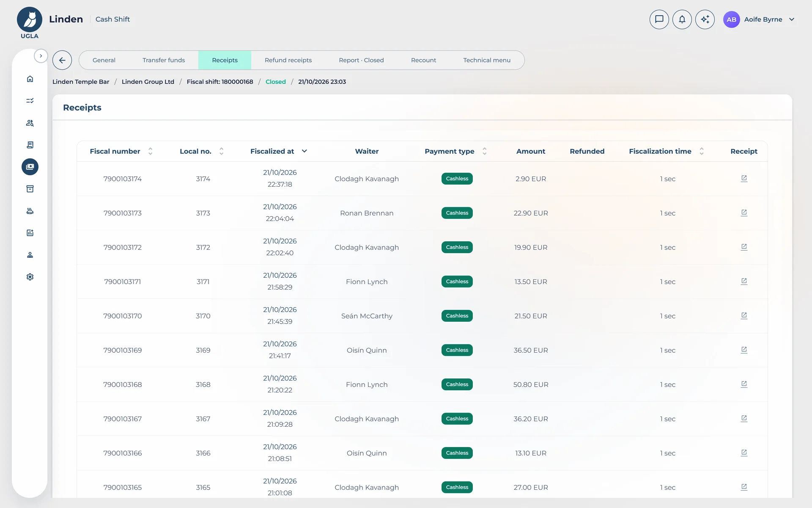This screenshot has width=812, height=508.
Task: Click the 21/10/2026 23:03 breadcrumb
Action: point(322,82)
